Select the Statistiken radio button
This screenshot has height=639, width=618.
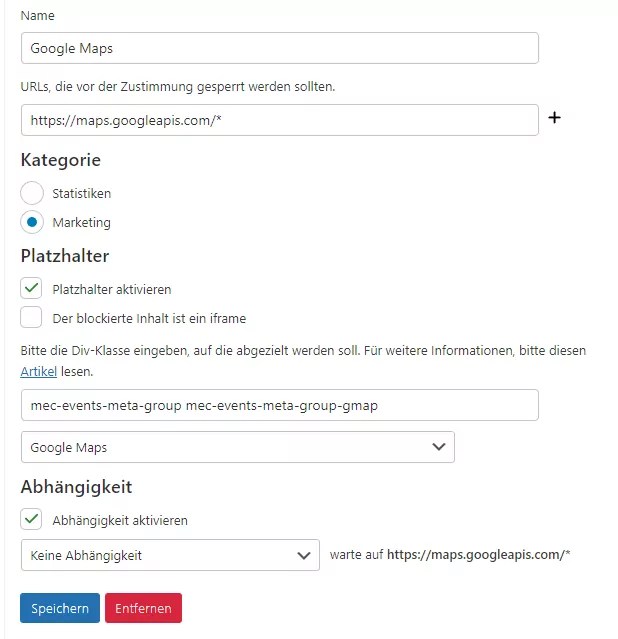[x=32, y=193]
